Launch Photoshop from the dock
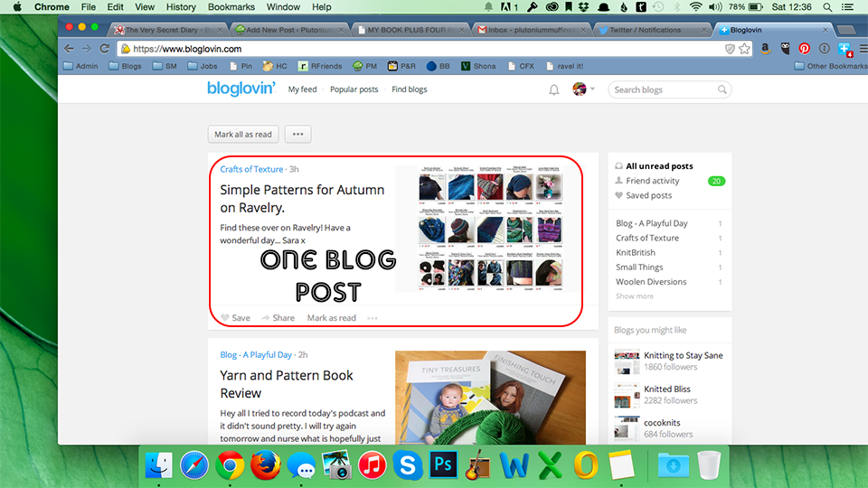 pos(443,465)
